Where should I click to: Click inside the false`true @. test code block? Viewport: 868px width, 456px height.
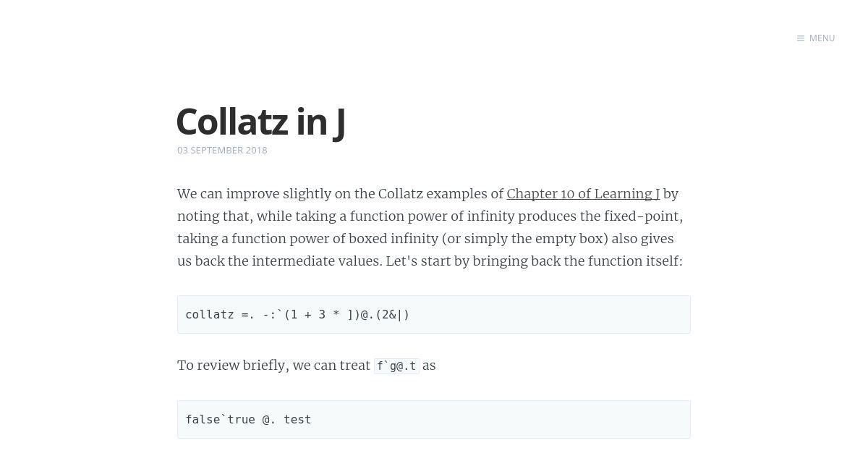(434, 419)
